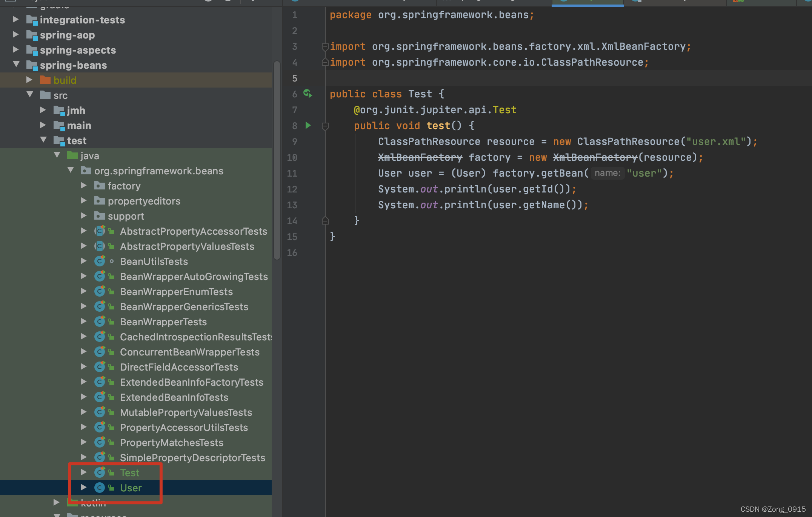Expand the spring-aop module
The image size is (812, 517).
click(15, 34)
